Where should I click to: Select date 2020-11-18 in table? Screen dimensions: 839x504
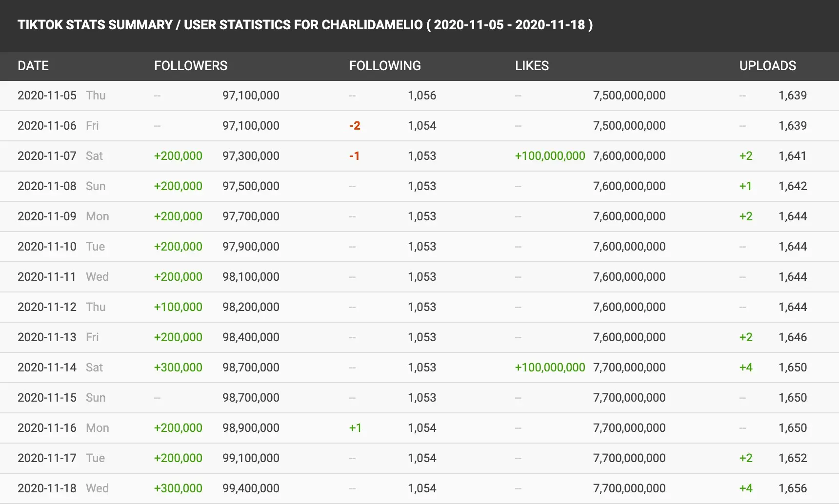(x=47, y=488)
